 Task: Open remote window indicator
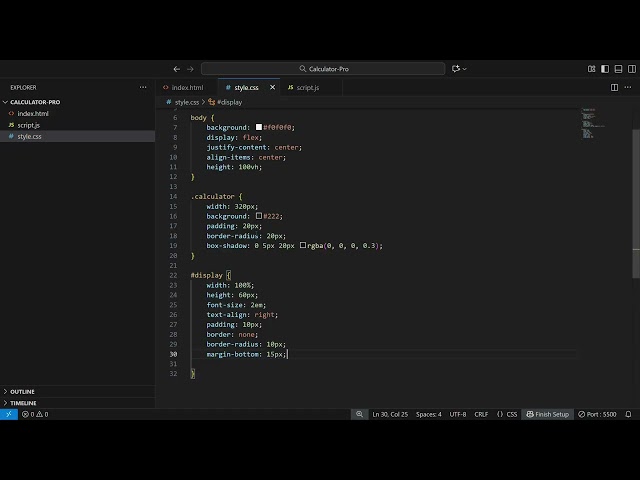(9, 414)
